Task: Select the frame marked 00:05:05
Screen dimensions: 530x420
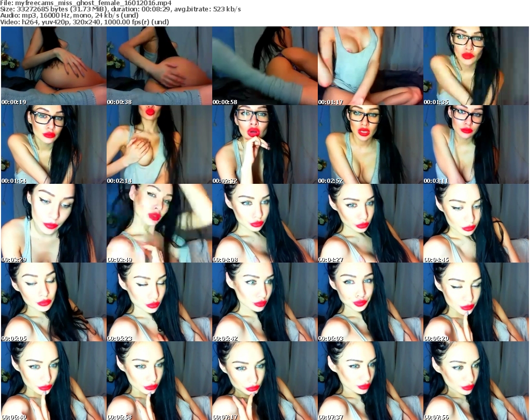Action: [54, 302]
